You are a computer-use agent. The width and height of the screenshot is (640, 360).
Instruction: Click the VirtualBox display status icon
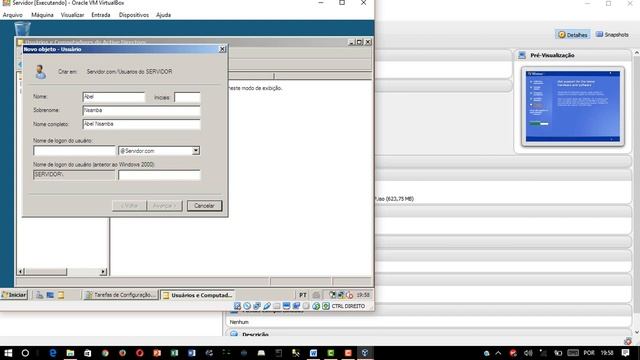[x=287, y=306]
